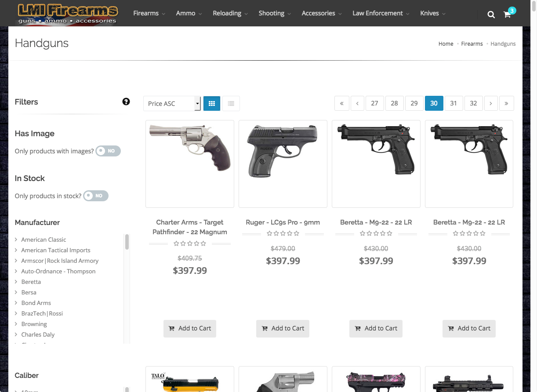Switch to list view layout
537x392 pixels.
tap(231, 104)
